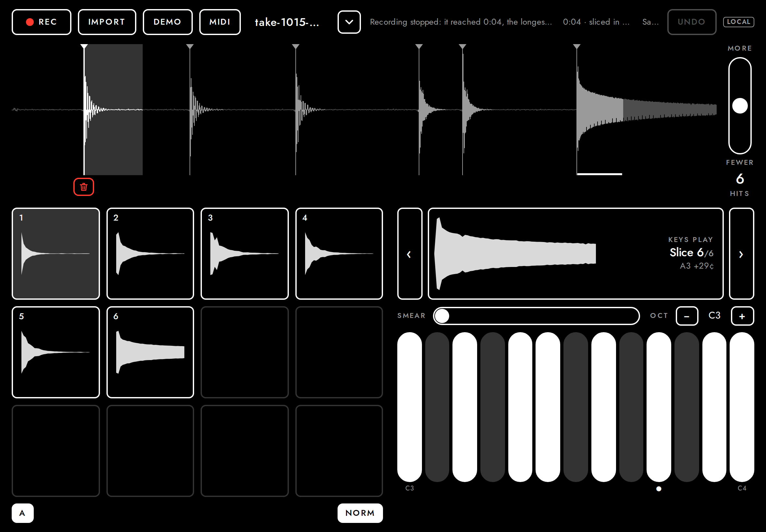766x532 pixels.
Task: Click the 'A3 +29¢' pitch readout
Action: 697,266
